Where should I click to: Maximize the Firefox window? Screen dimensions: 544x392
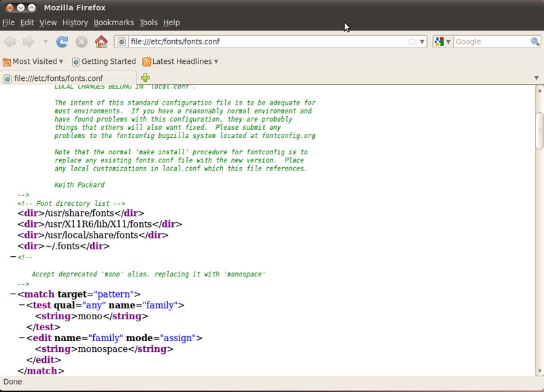pos(31,7)
